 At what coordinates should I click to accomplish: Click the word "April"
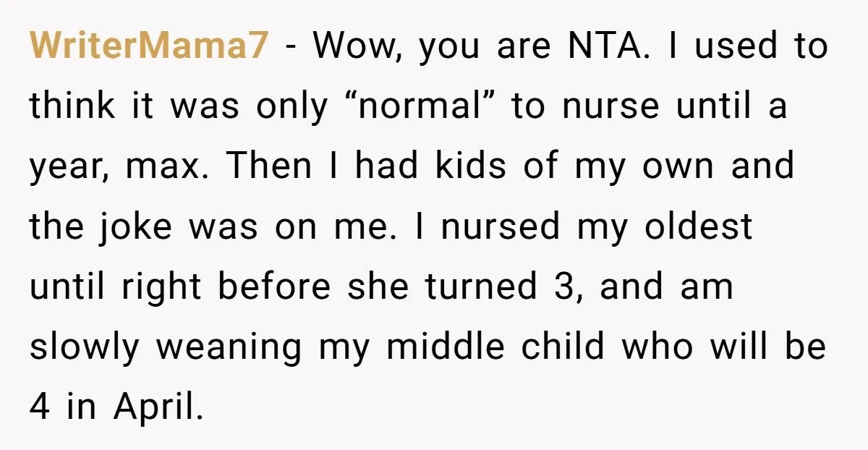point(154,408)
